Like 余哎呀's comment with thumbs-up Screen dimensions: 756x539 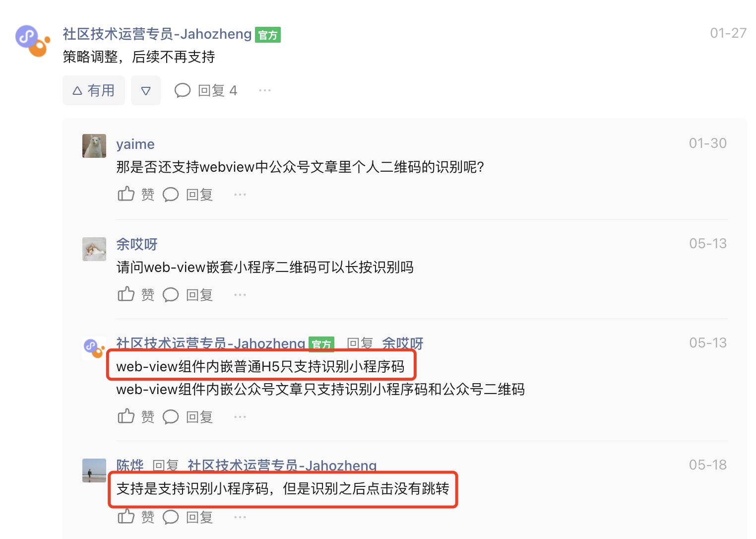[136, 294]
